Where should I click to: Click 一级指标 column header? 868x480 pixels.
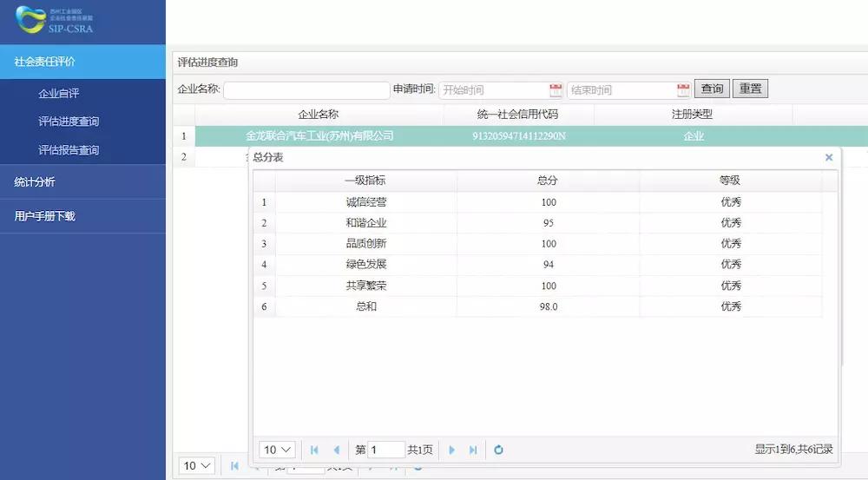365,181
